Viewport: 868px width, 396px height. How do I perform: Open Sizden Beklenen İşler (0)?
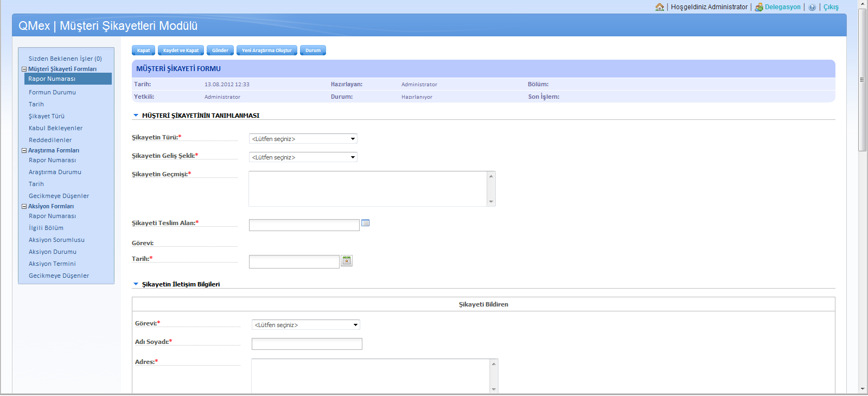click(65, 59)
